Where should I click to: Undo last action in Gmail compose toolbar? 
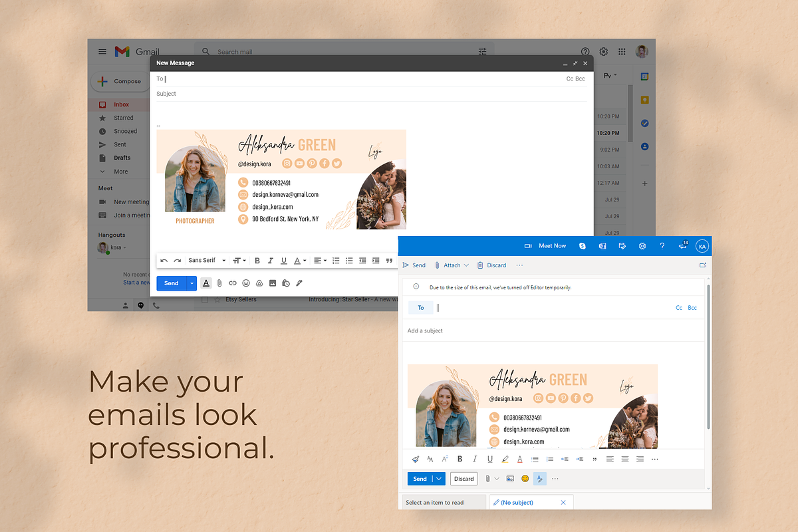tap(164, 261)
